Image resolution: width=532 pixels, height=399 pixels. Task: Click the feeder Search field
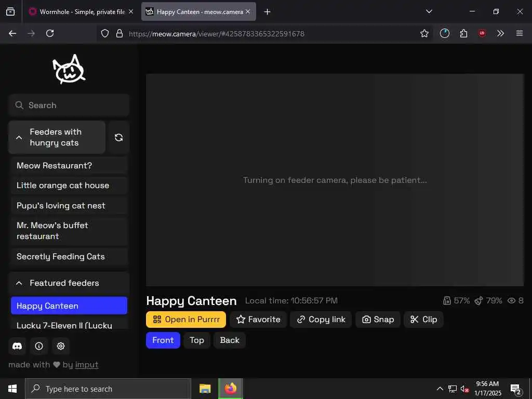(69, 105)
